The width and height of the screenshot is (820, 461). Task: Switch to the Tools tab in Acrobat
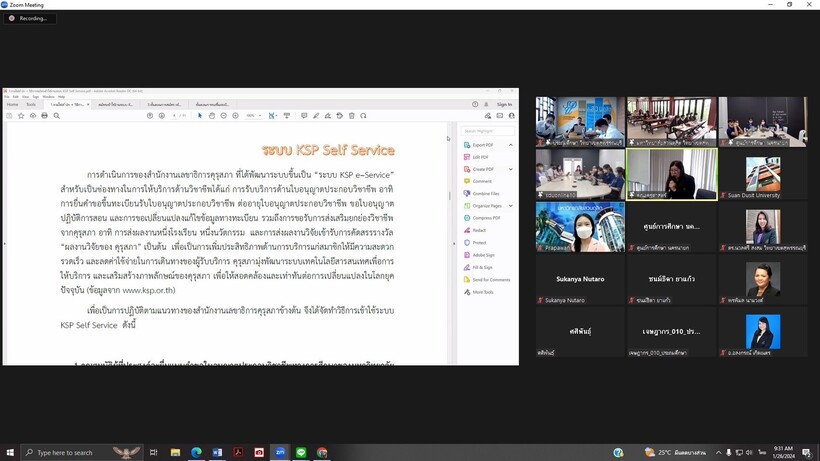pos(31,105)
